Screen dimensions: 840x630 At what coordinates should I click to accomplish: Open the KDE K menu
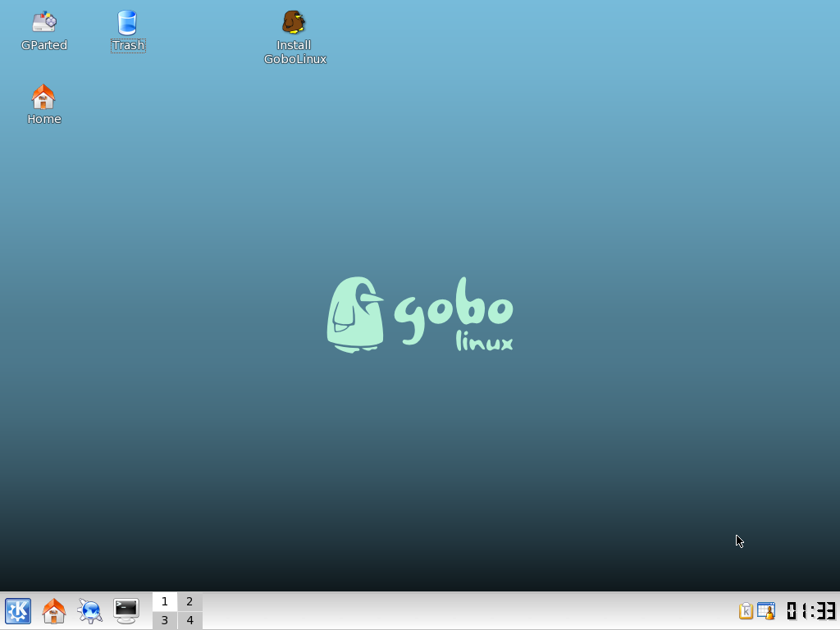pyautogui.click(x=18, y=610)
